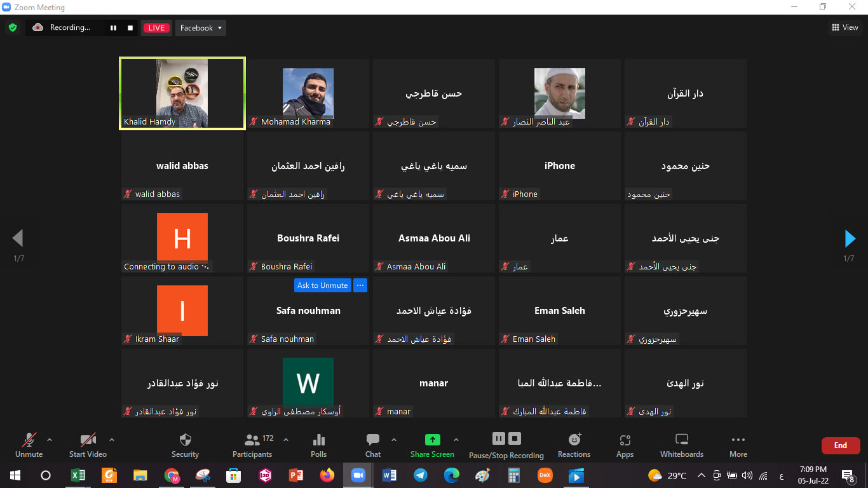
Task: Open the More options menu
Action: tap(738, 445)
